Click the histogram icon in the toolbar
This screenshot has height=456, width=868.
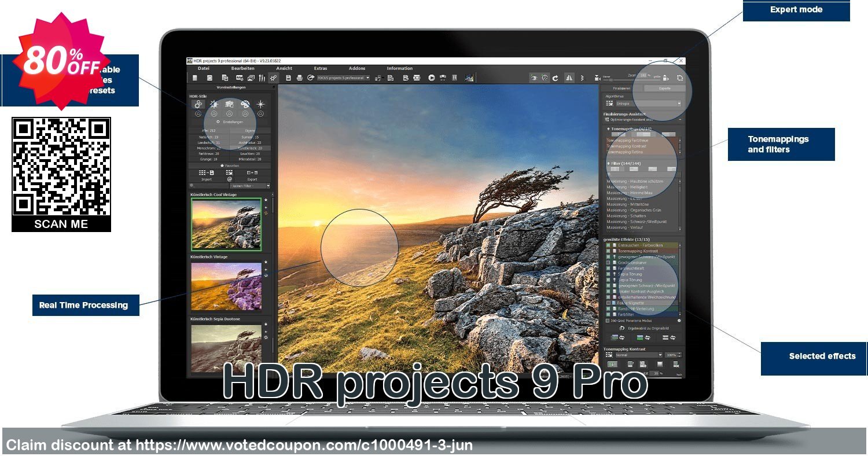469,78
